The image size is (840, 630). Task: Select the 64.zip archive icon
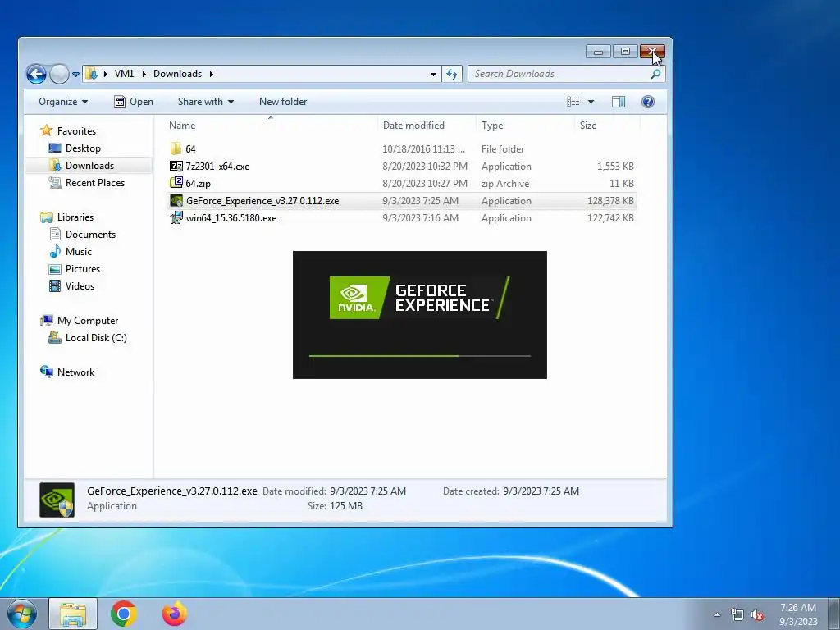176,183
